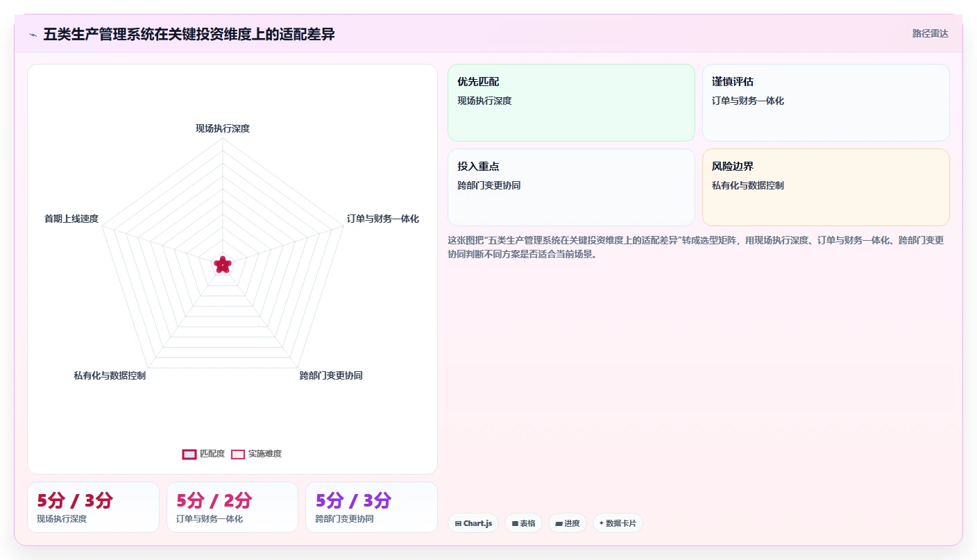Click 现场执行深度 text in the 优先匹配 card
The image size is (977, 560).
pos(484,101)
